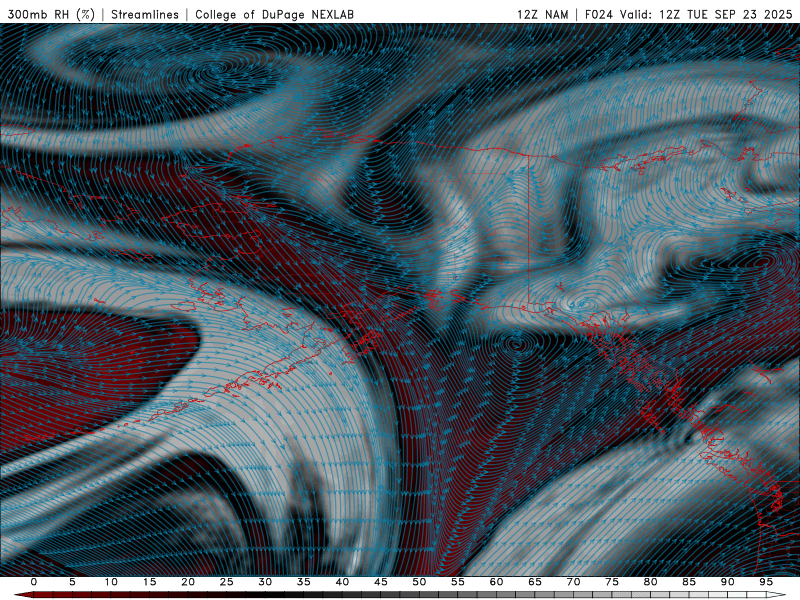Click the "300mb RH (%)" title text
The width and height of the screenshot is (800, 600).
(51, 14)
